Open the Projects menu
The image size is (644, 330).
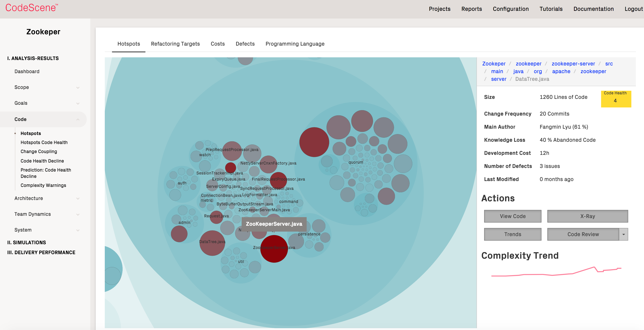click(x=439, y=9)
